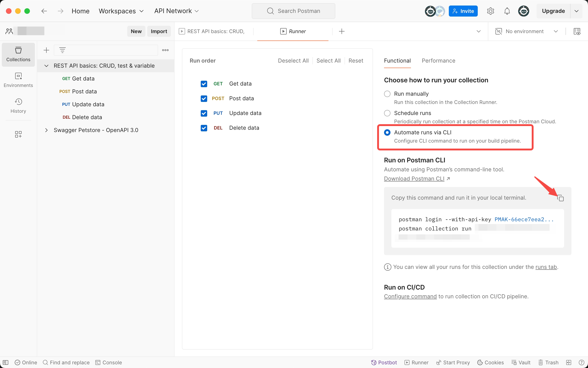The height and width of the screenshot is (368, 588).
Task: Copy the Postman CLI command
Action: [x=560, y=198]
